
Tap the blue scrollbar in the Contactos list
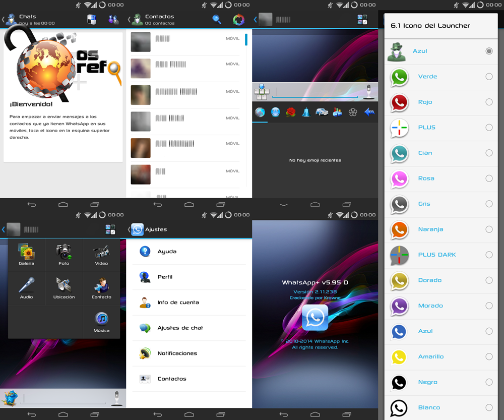[x=246, y=39]
